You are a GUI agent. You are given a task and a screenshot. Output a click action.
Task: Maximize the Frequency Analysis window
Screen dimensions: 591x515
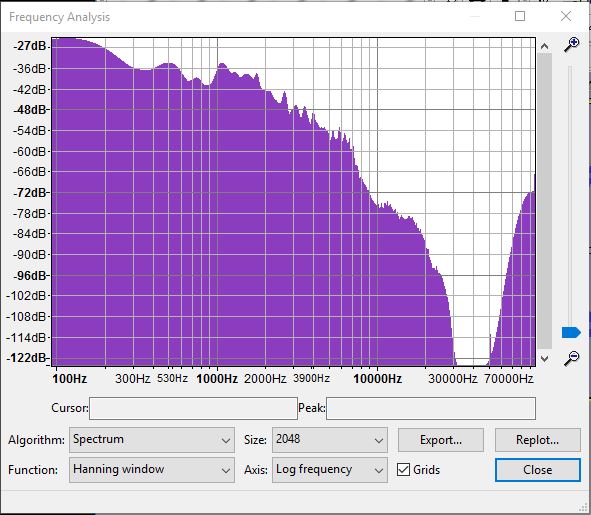520,16
